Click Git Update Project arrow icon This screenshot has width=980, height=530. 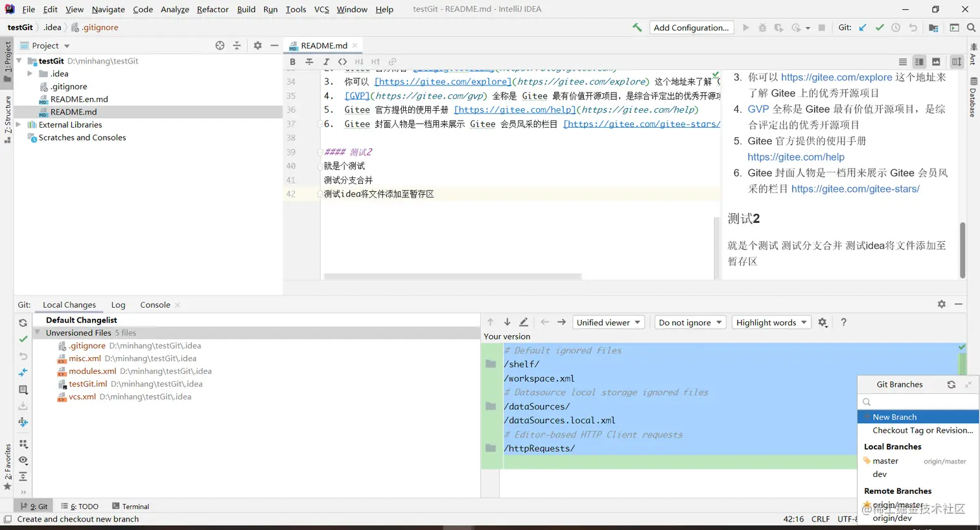(863, 27)
